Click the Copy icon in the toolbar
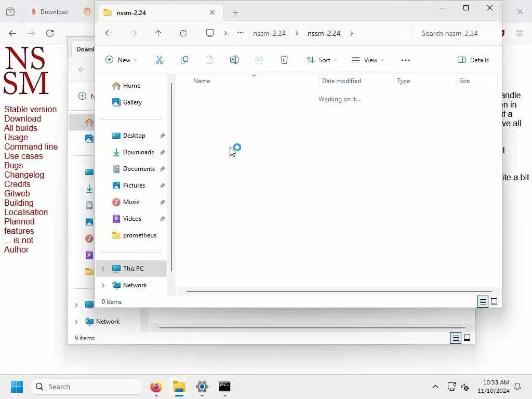 click(x=184, y=60)
